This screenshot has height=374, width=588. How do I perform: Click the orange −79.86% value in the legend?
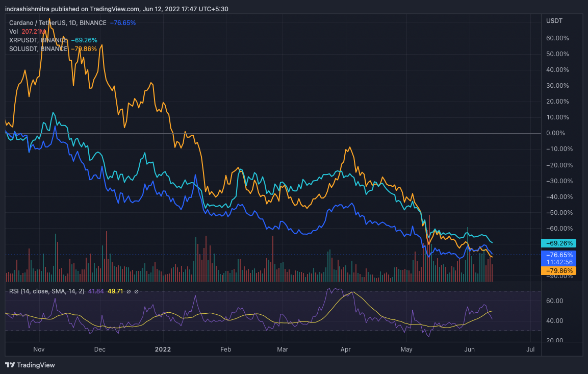[x=84, y=49]
